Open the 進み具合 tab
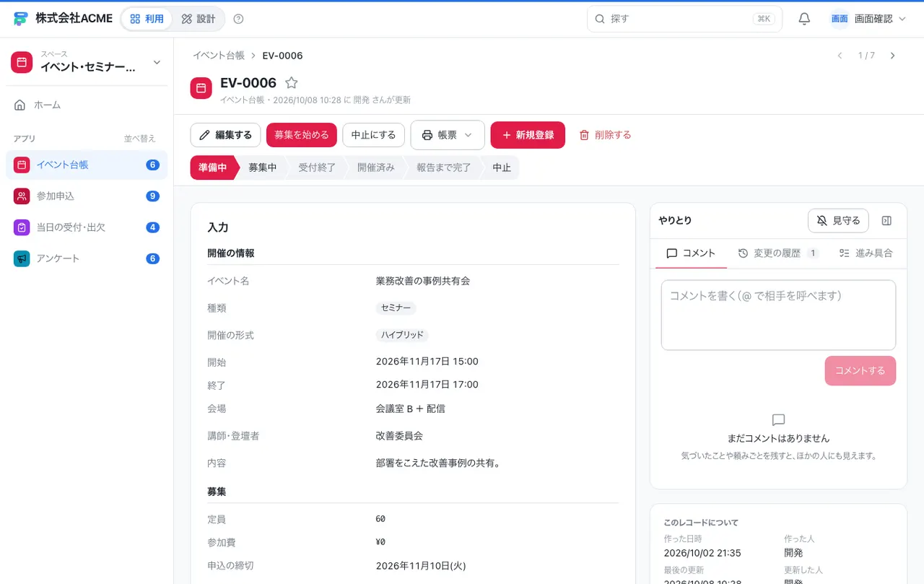Screen dimensions: 924x584 [866, 253]
